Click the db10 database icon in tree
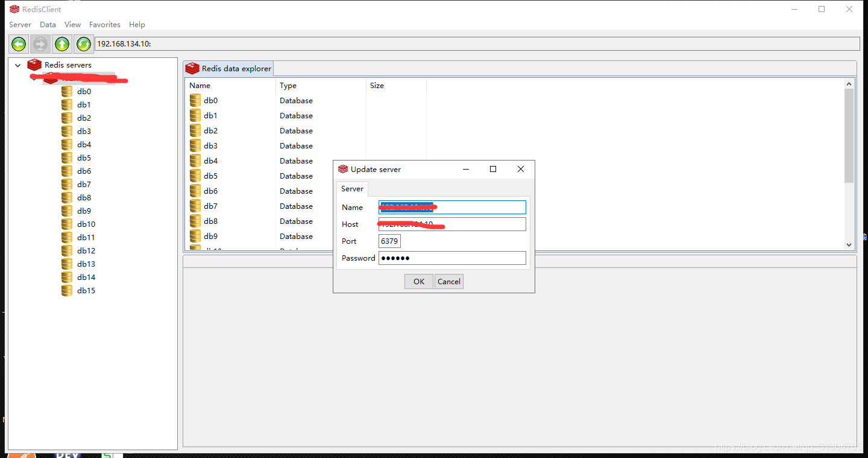Image resolution: width=868 pixels, height=458 pixels. [67, 224]
